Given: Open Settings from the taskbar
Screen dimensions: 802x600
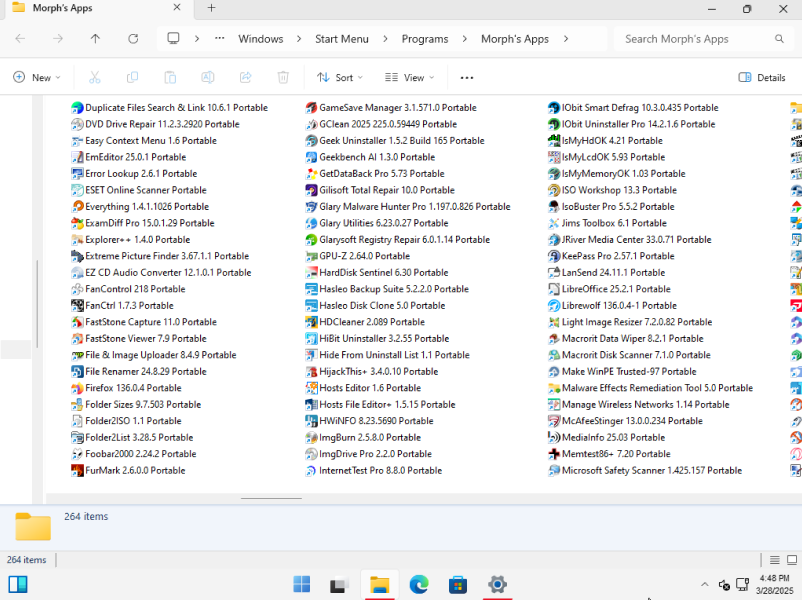Looking at the screenshot, I should [497, 584].
